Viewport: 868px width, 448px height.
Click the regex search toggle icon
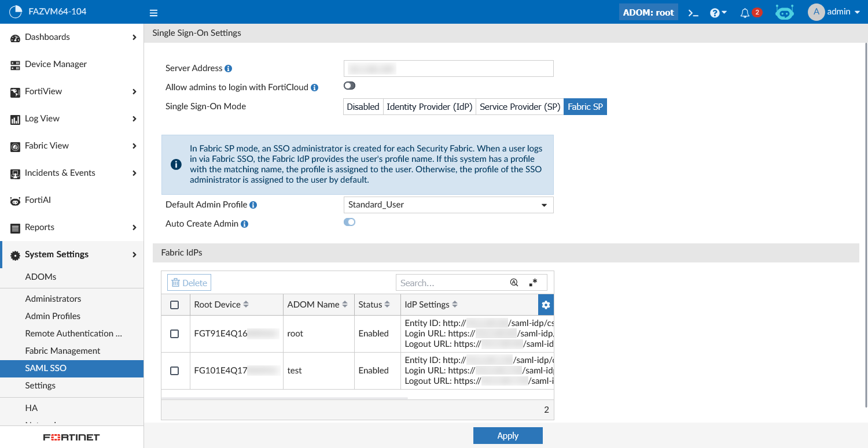(534, 283)
